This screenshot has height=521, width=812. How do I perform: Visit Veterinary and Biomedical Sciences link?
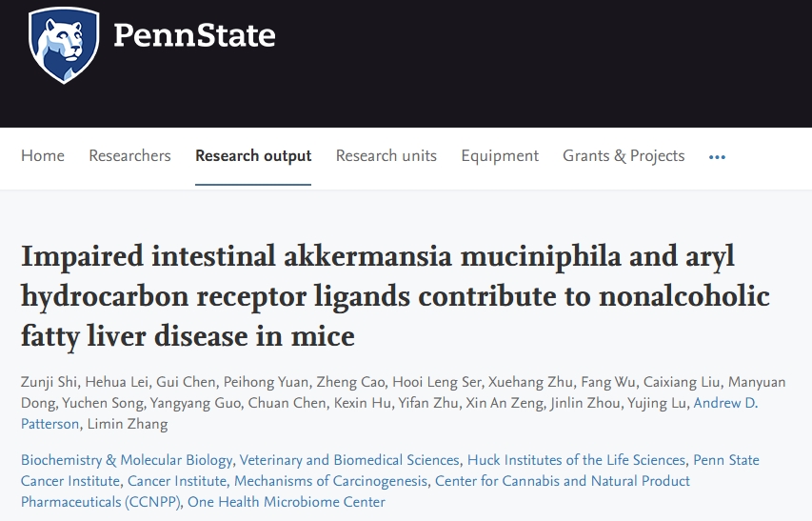(x=349, y=460)
